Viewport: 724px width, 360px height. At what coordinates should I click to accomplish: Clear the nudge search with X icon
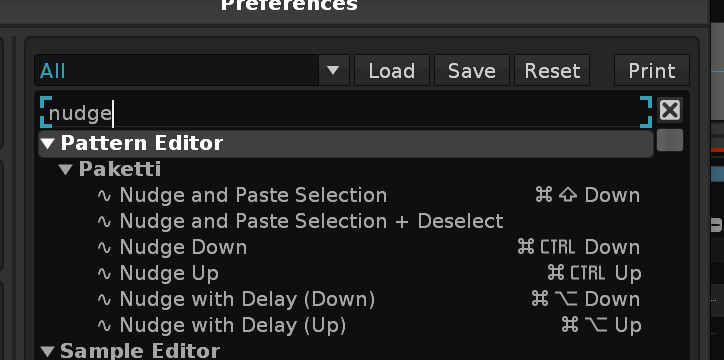click(x=670, y=111)
